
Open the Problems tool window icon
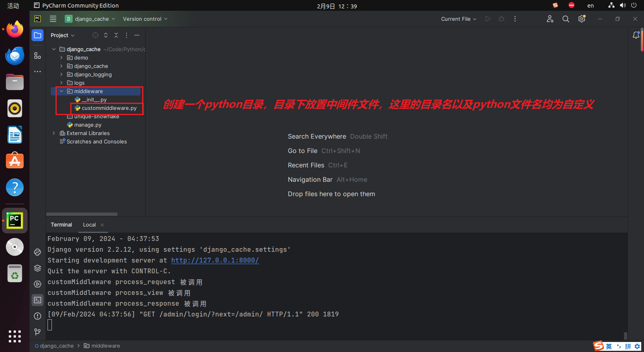[38, 316]
